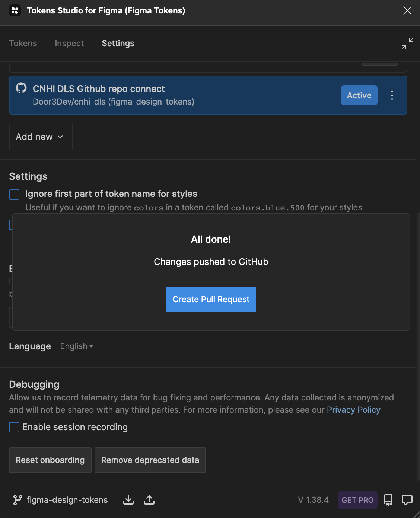420x518 pixels.
Task: Open the English language dropdown
Action: [77, 346]
